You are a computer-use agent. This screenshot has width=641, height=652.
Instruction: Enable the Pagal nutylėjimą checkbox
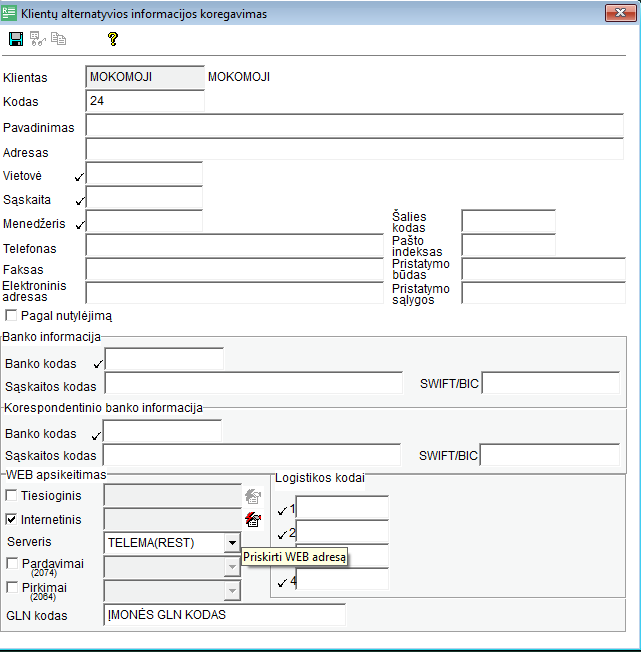point(11,315)
